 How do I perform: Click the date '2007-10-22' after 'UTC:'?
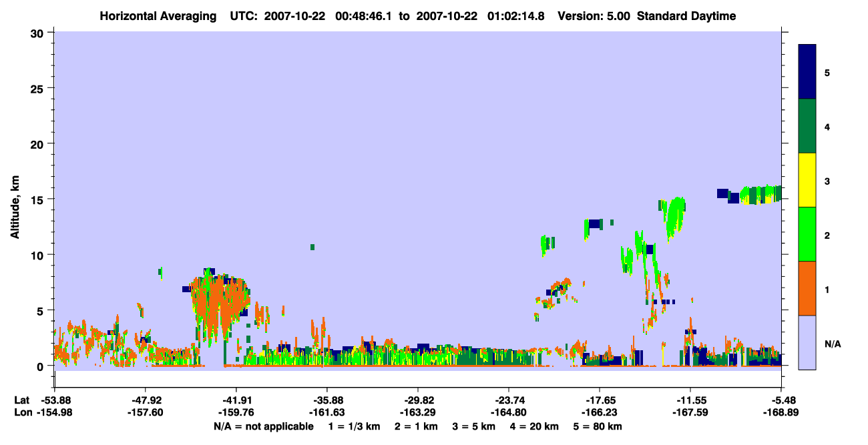(296, 16)
